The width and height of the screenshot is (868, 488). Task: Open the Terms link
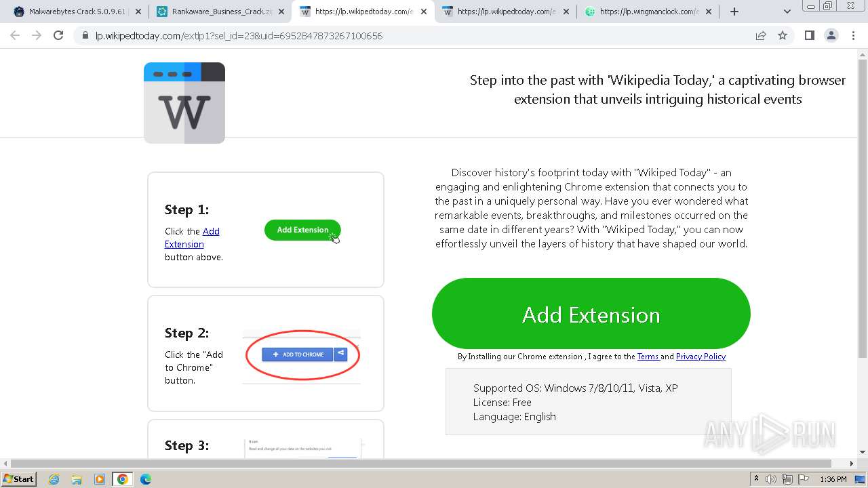tap(648, 357)
